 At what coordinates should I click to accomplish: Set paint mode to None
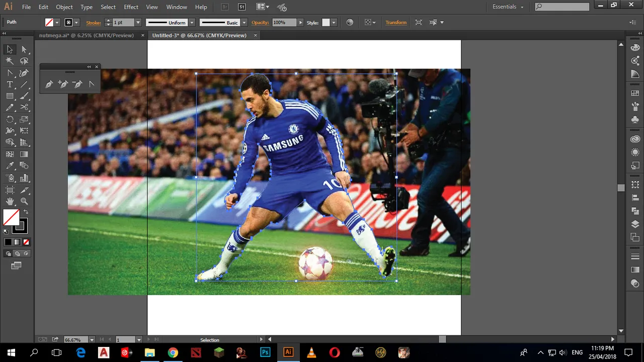(x=26, y=242)
